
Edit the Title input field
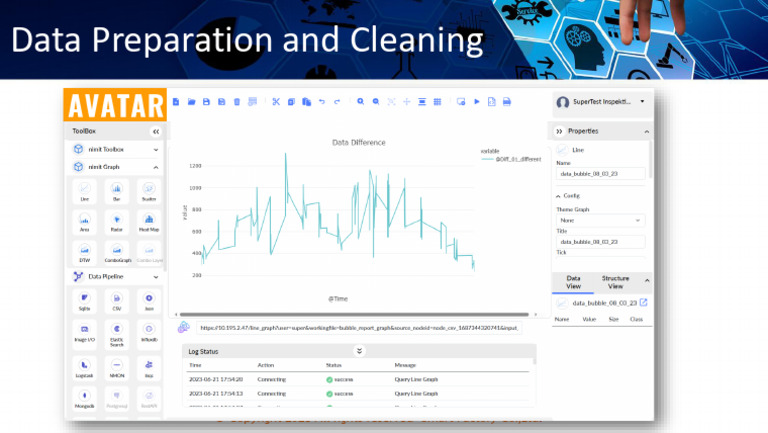click(x=600, y=242)
